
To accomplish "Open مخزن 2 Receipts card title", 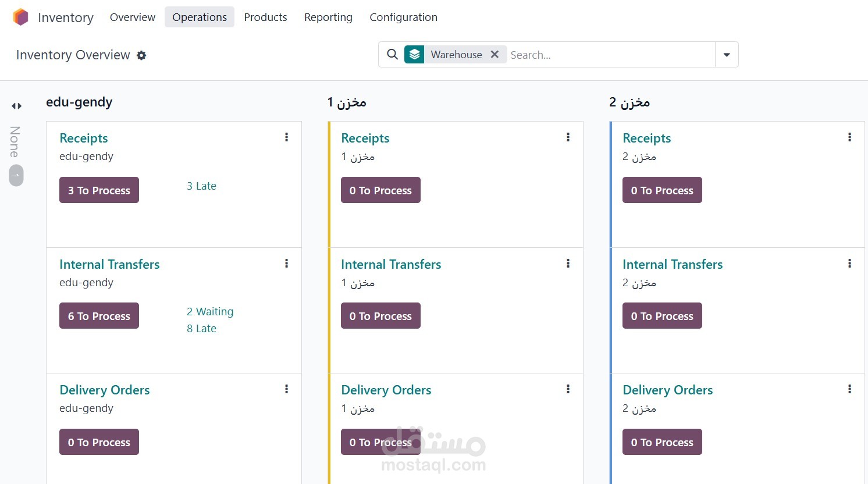I will point(647,138).
